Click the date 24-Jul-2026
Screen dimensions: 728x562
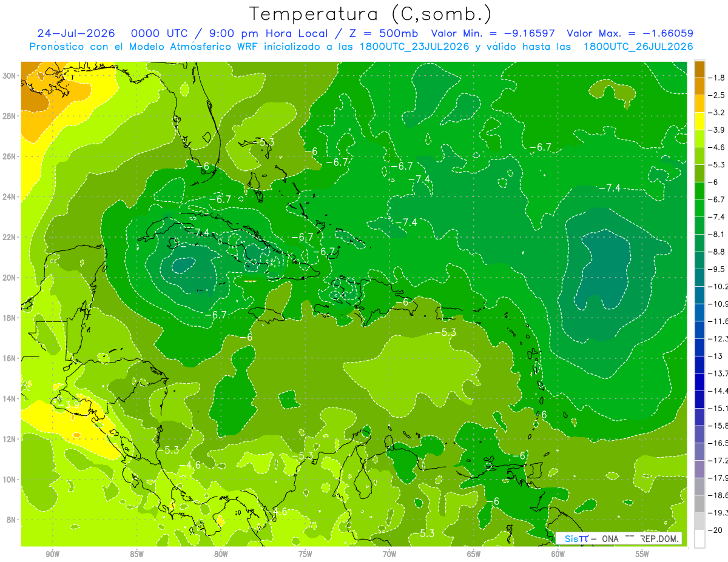76,33
